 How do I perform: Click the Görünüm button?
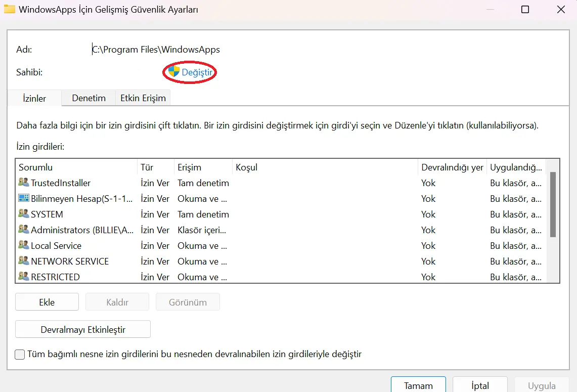[x=188, y=302]
